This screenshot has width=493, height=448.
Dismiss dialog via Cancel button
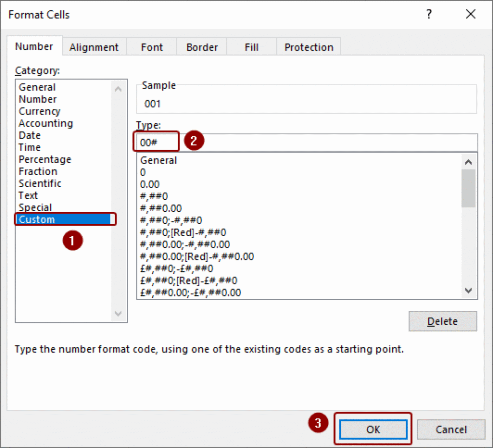click(451, 429)
